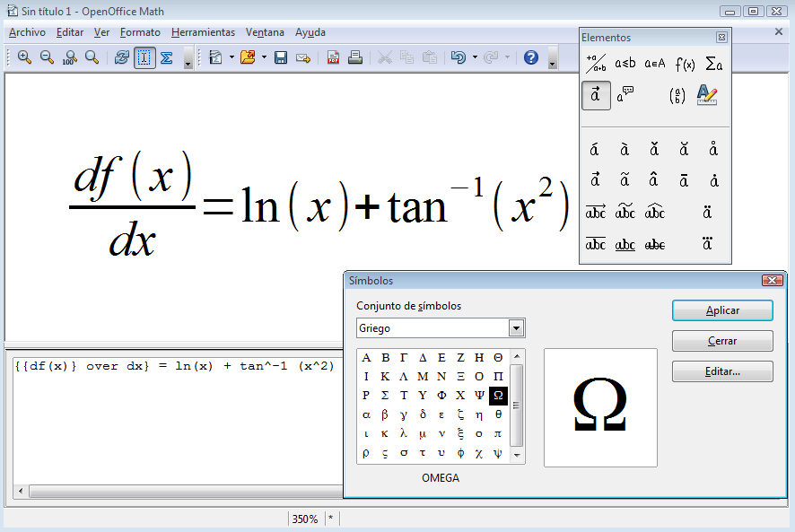Click the Aplicar button
This screenshot has height=532, width=795.
(x=722, y=310)
